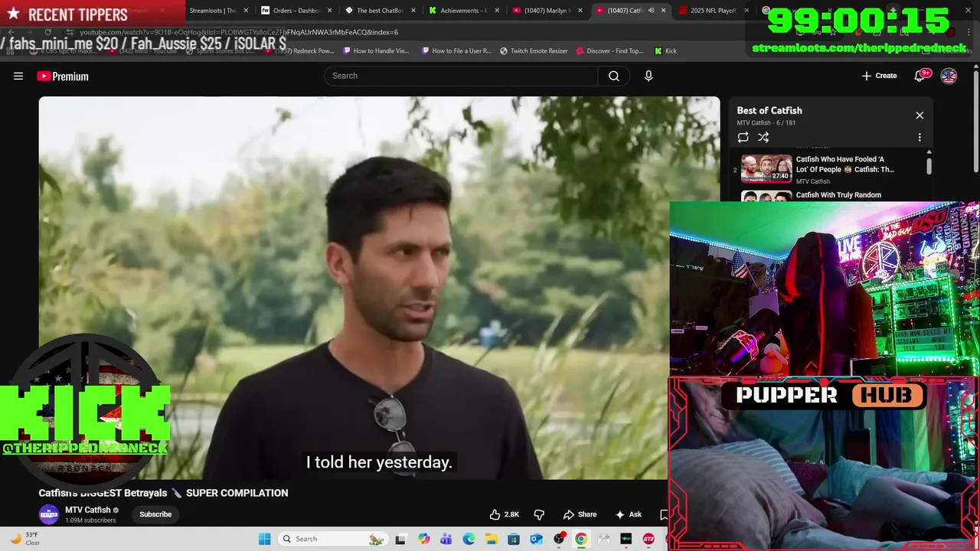
Task: Toggle loop playlist
Action: click(x=743, y=137)
